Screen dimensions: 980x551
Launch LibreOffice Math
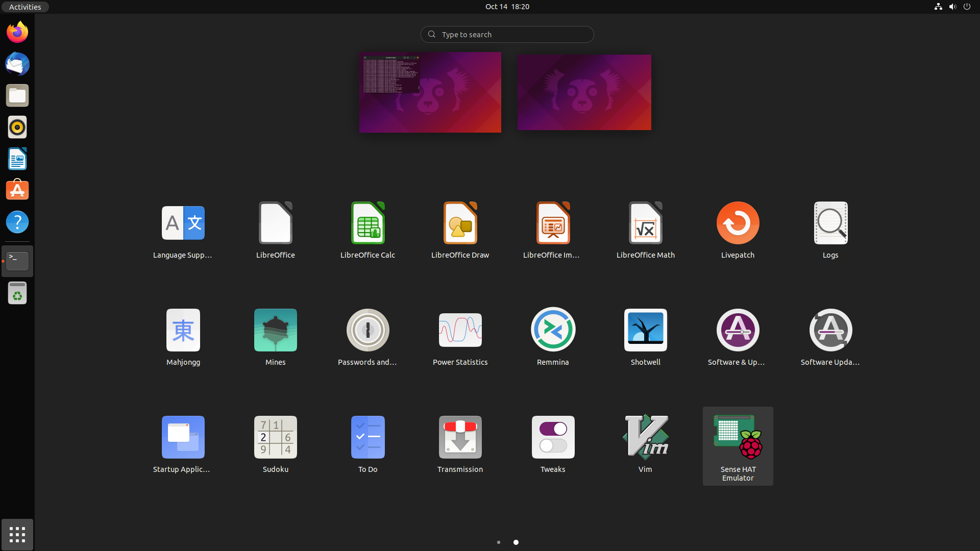click(646, 231)
